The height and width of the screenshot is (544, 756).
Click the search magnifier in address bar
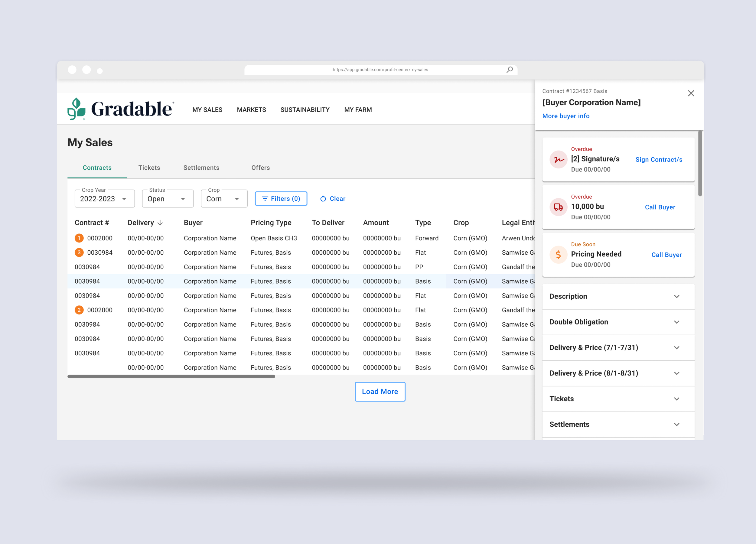(509, 70)
